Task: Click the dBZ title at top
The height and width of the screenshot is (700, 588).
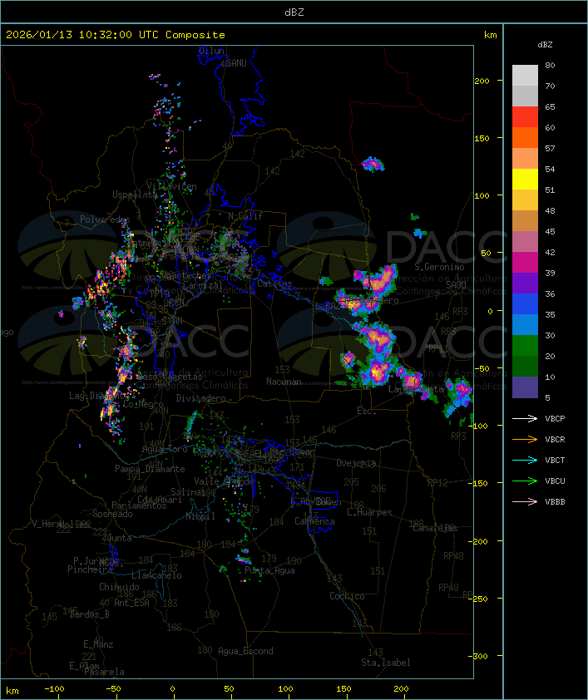Action: pos(294,12)
